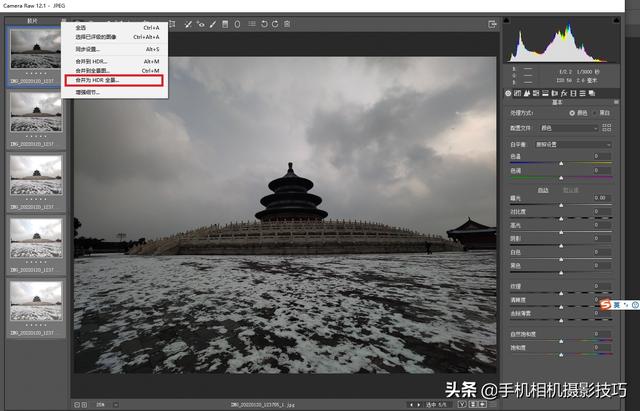Click the 曝光 exposure slider
The width and height of the screenshot is (640, 411).
[x=560, y=205]
